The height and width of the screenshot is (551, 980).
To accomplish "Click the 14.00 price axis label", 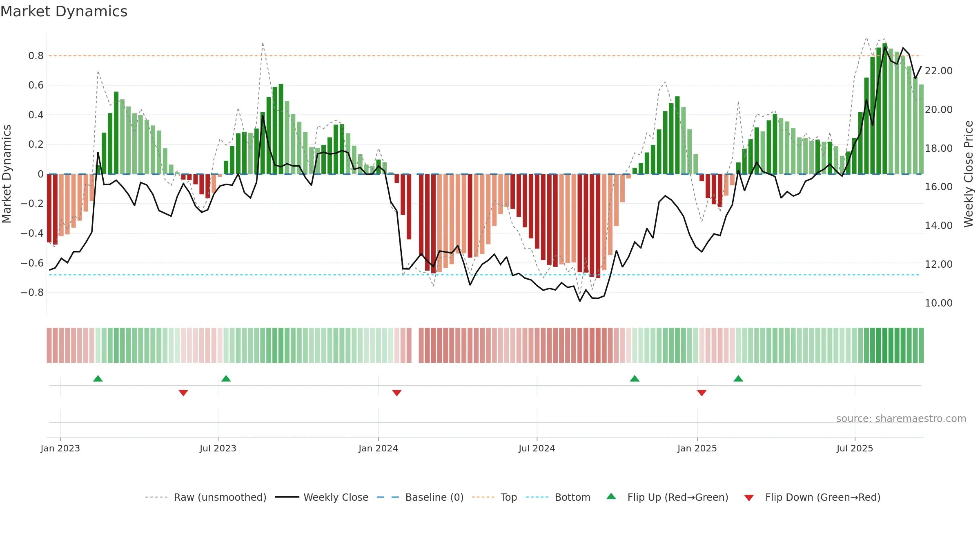I will (x=939, y=226).
